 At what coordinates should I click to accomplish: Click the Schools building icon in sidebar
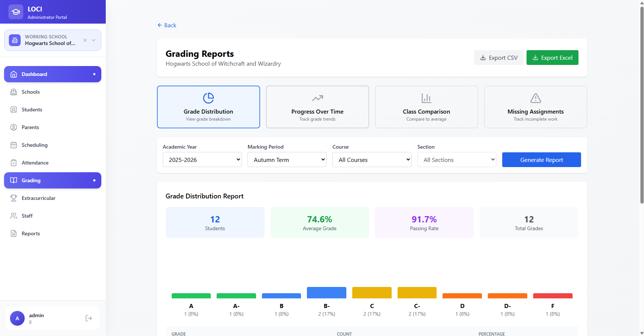pos(14,92)
